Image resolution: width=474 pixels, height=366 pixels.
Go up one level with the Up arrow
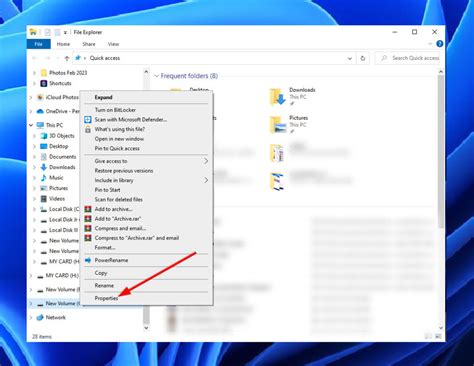67,58
